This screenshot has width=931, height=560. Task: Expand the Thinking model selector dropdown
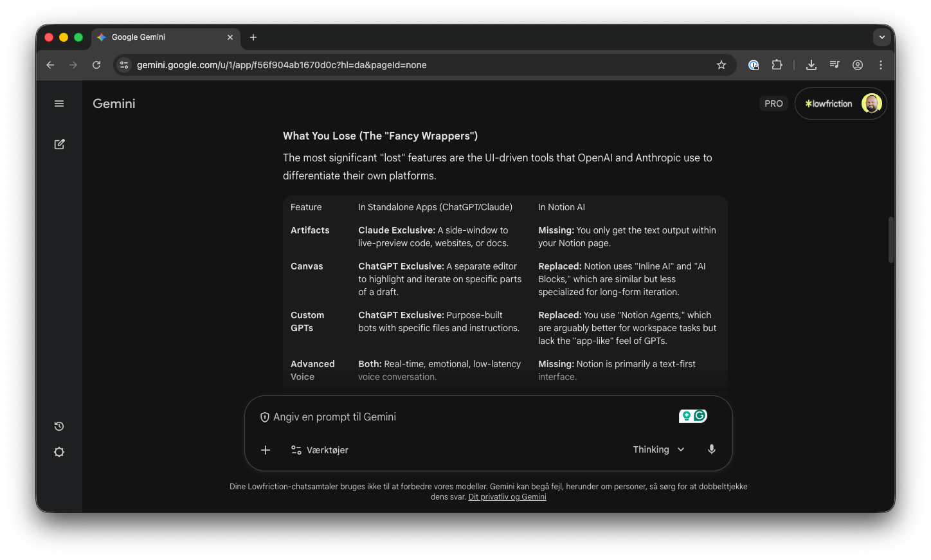(x=659, y=449)
